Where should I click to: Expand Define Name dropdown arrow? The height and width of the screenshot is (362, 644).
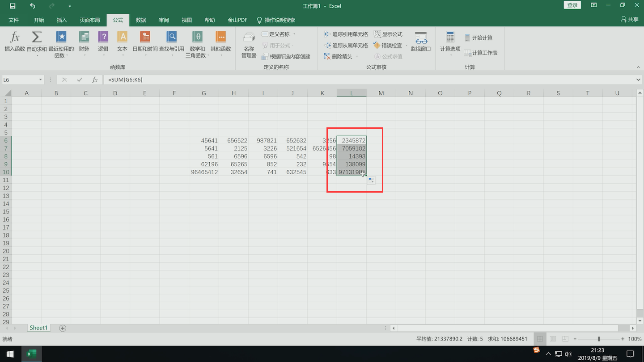294,34
